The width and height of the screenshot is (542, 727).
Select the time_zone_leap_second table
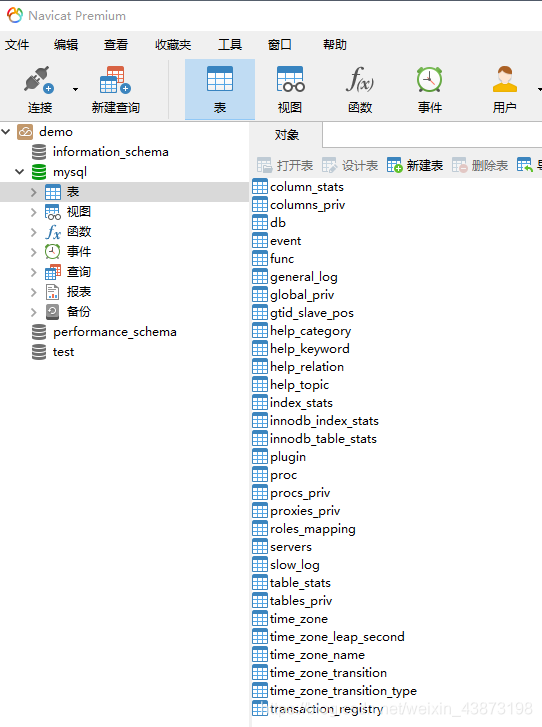point(329,637)
